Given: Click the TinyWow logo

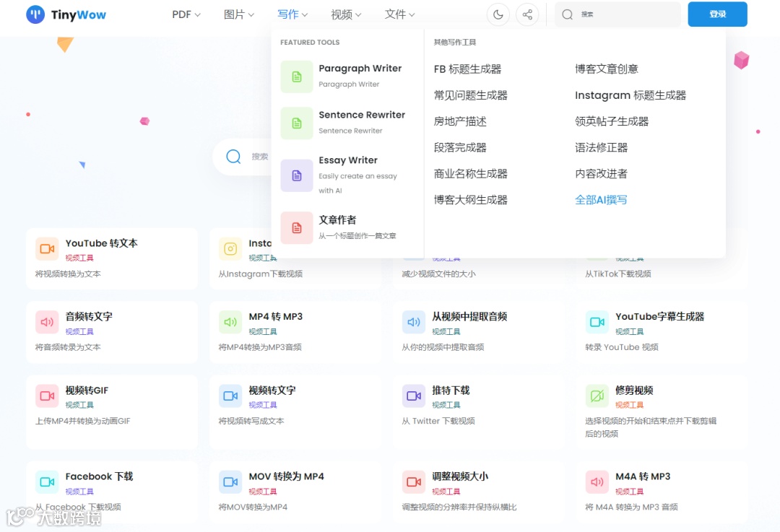Looking at the screenshot, I should pyautogui.click(x=66, y=14).
